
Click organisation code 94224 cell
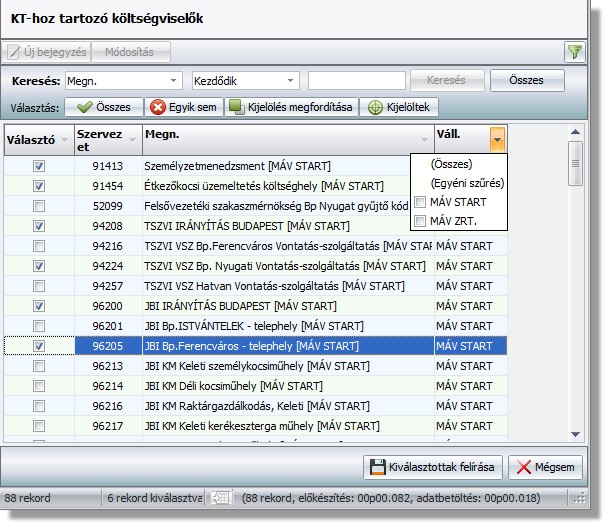point(108,266)
